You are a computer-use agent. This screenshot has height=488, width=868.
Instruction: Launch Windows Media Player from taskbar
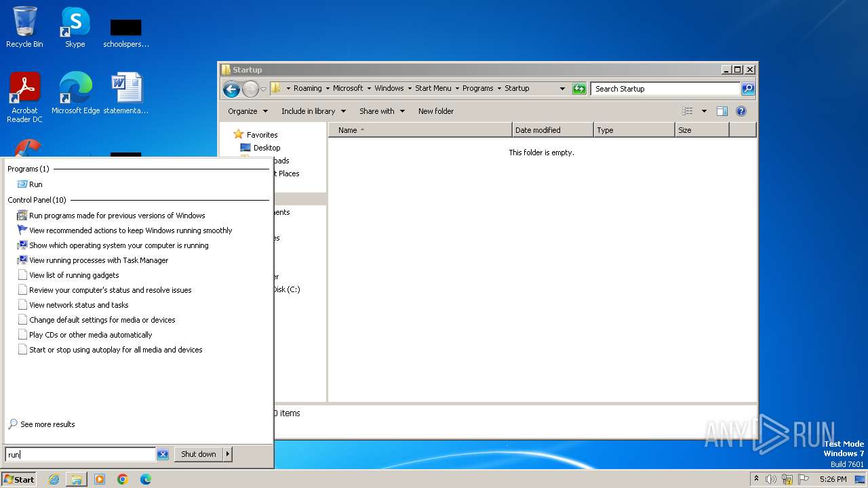click(x=100, y=479)
